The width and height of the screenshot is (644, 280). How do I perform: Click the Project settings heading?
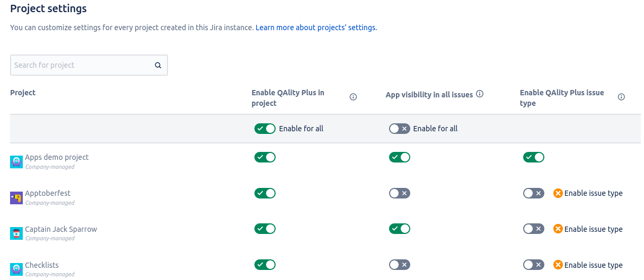tap(48, 8)
